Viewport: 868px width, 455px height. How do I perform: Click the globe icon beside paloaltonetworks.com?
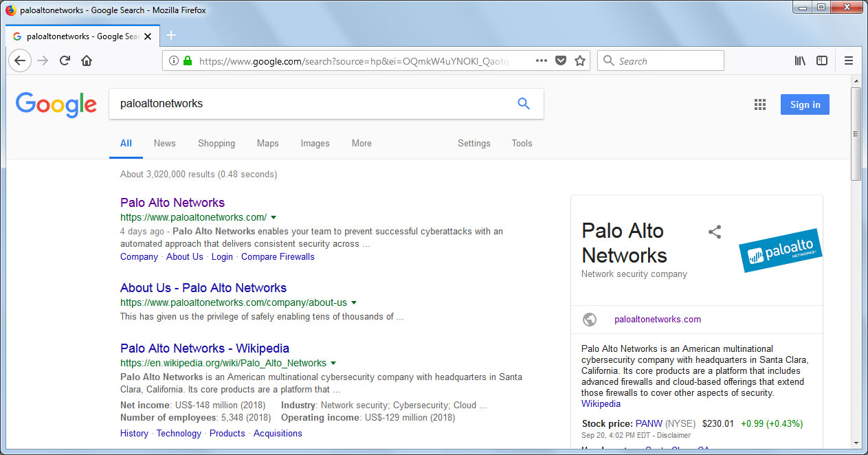tap(589, 320)
